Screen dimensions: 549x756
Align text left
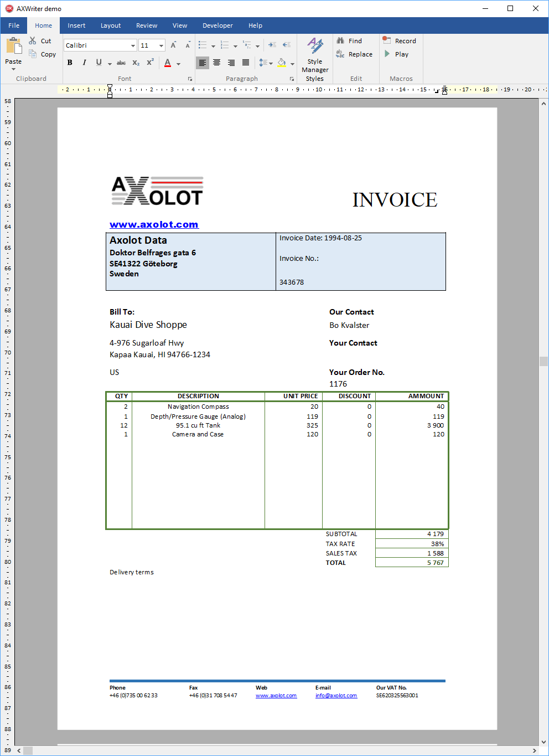point(203,63)
